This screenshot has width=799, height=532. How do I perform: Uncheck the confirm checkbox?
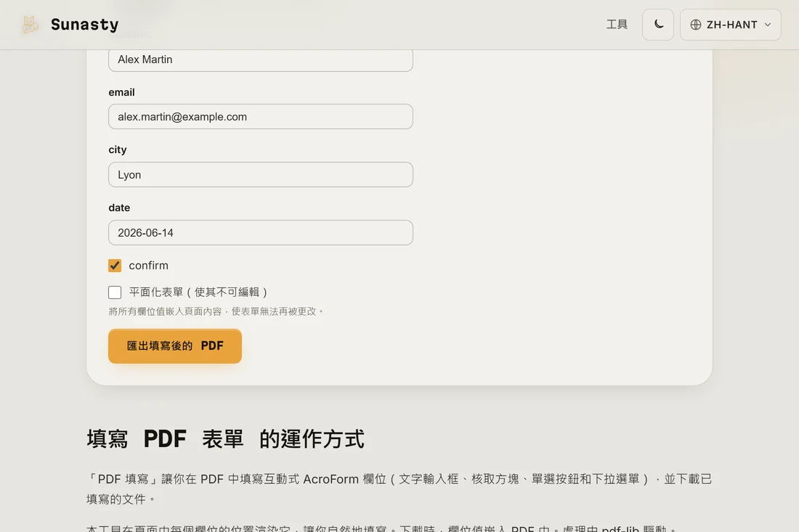pyautogui.click(x=115, y=265)
